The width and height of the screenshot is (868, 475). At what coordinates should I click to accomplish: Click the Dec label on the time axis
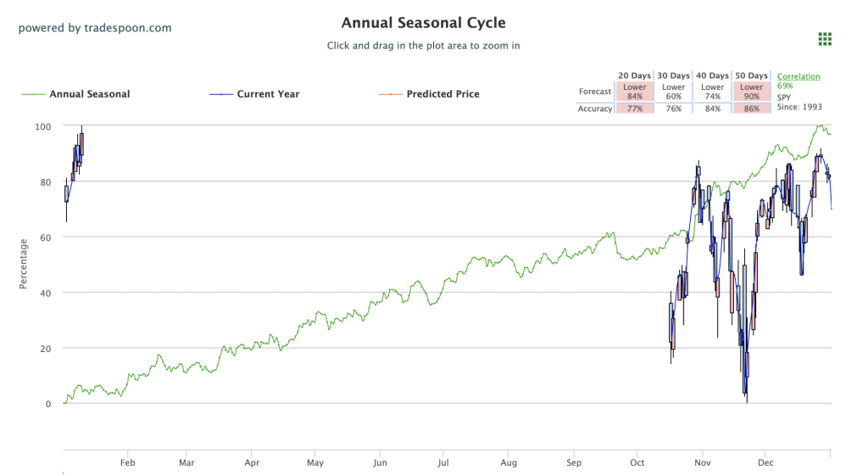pos(765,463)
